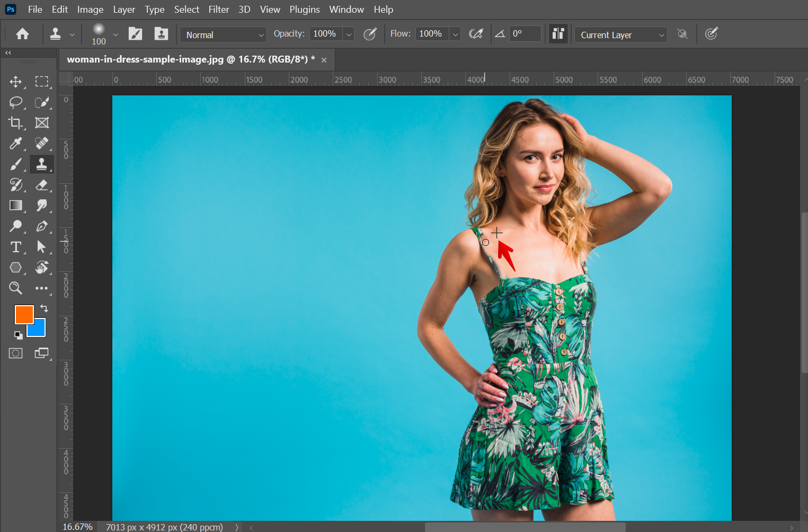Toggle Quick Mask mode
The width and height of the screenshot is (808, 532).
pos(15,353)
